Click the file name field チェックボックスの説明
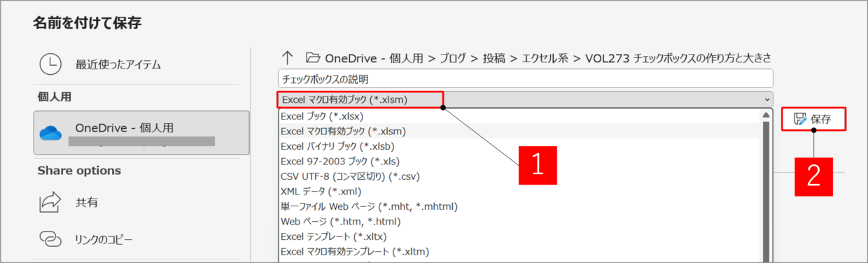Viewport: 868px width, 263px height. click(x=525, y=79)
